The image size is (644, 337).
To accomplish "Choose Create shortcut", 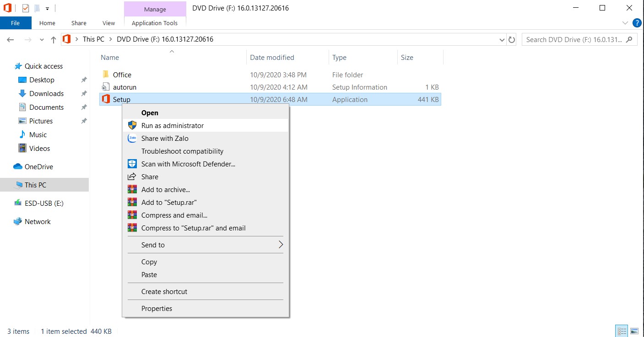I will click(x=206, y=292).
